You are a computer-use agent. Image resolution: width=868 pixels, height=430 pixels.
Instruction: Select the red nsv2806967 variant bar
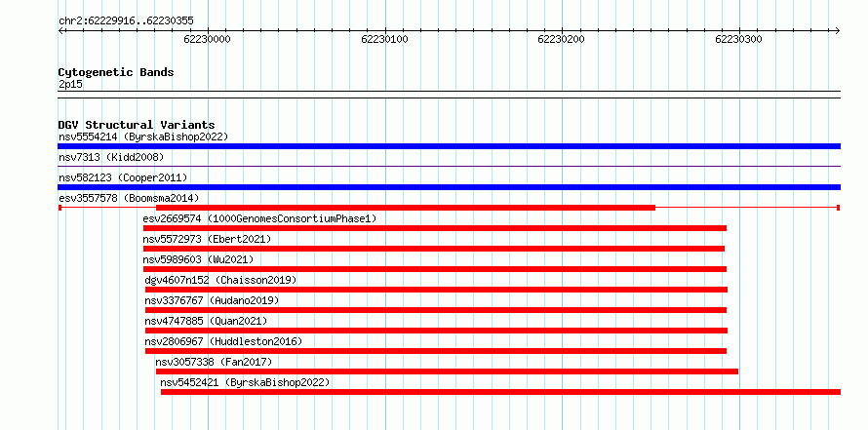point(436,351)
